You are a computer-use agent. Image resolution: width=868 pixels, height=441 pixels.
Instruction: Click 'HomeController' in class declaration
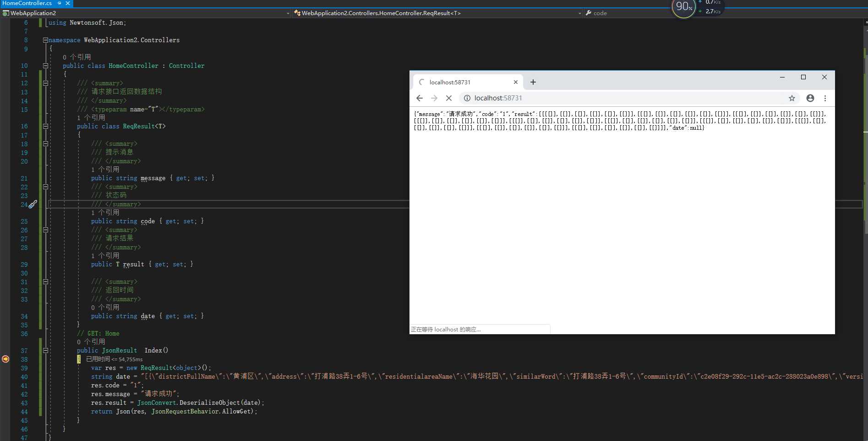[x=133, y=66]
